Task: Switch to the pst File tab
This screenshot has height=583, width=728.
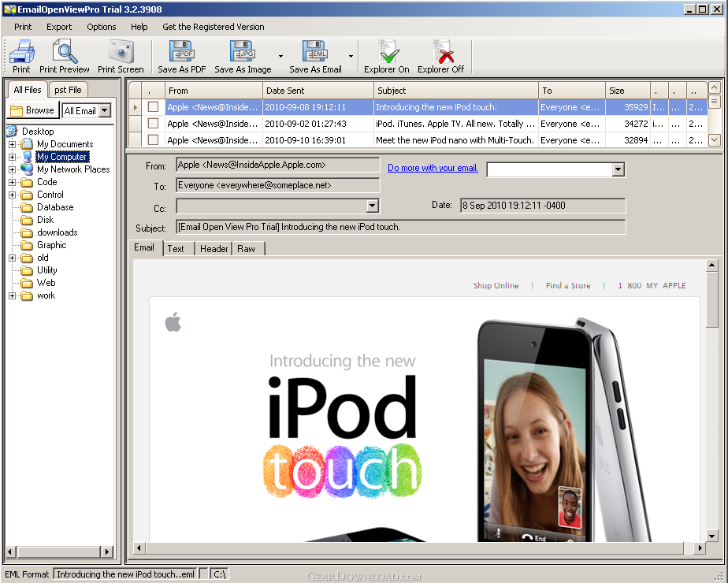Action: pos(68,90)
